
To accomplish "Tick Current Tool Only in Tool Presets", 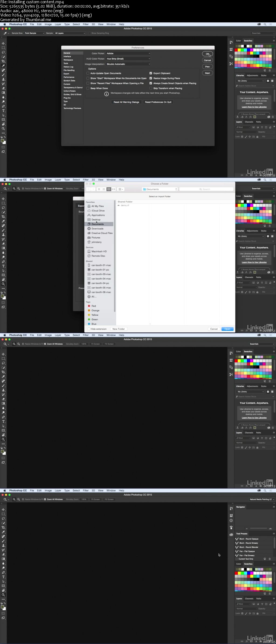I will tap(237, 559).
